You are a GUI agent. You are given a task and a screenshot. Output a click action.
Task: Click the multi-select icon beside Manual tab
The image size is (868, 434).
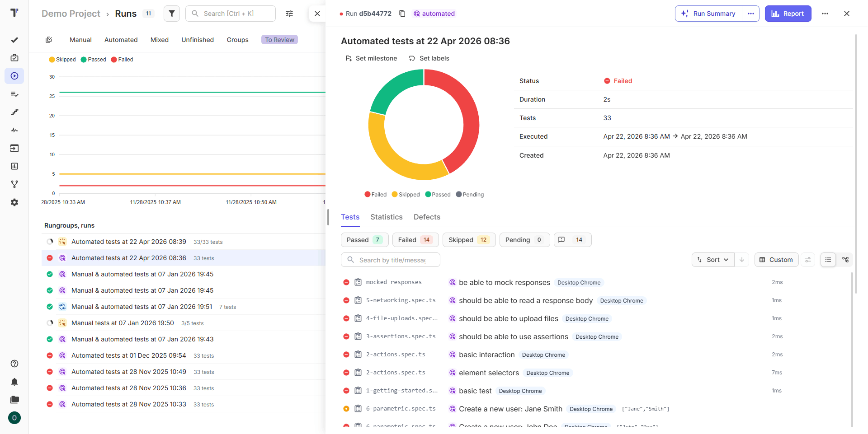[49, 40]
